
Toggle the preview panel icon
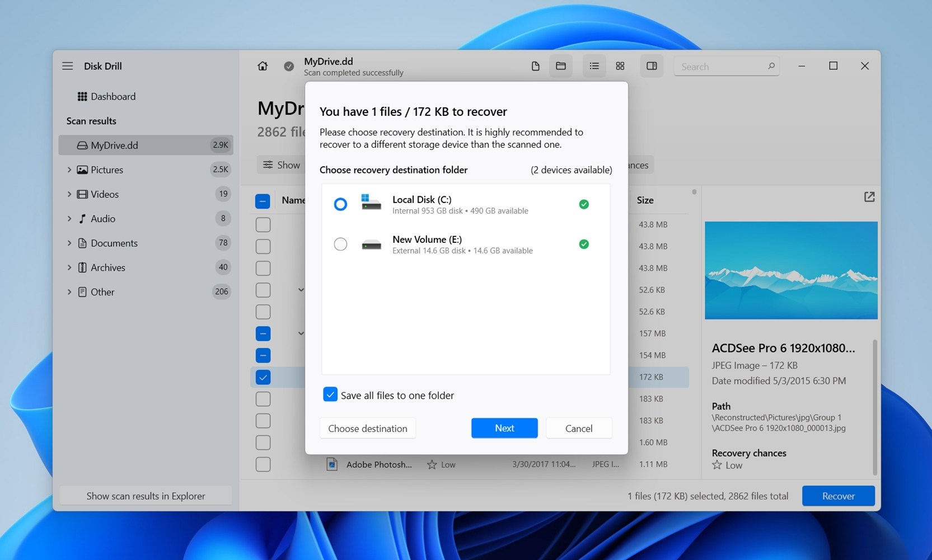click(652, 66)
